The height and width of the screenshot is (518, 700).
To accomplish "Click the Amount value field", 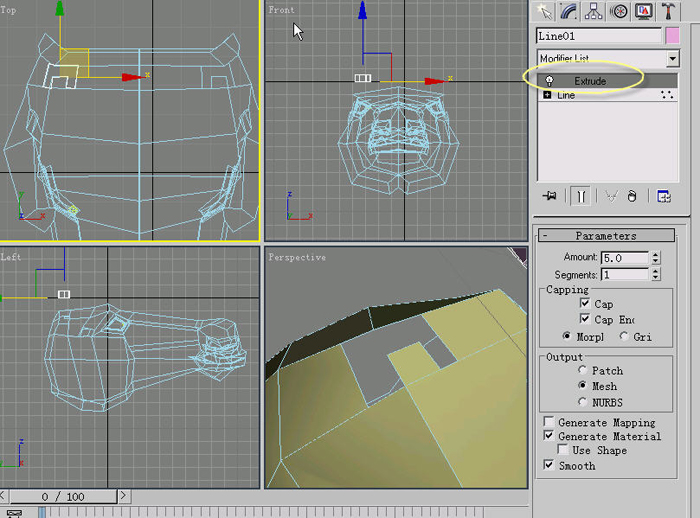I will tap(625, 258).
